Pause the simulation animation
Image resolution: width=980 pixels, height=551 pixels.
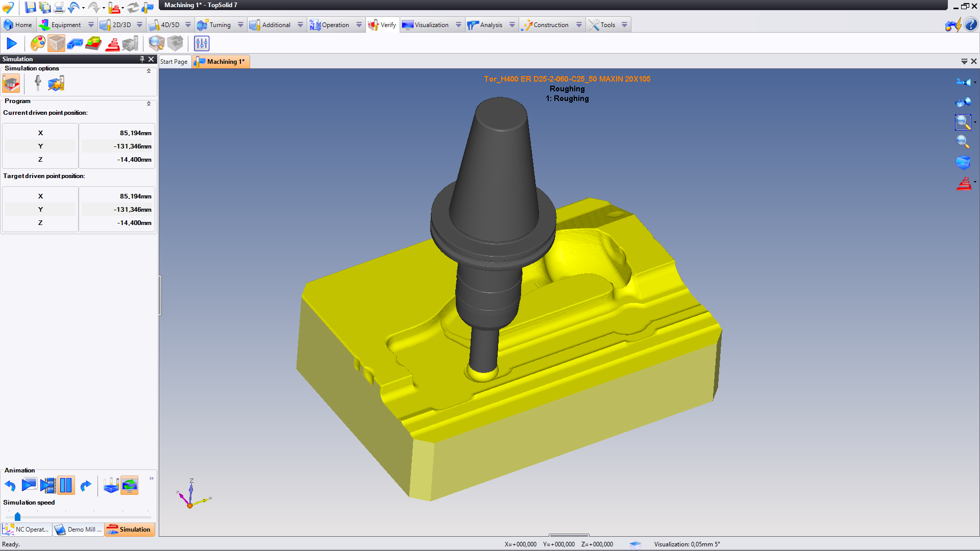click(66, 485)
